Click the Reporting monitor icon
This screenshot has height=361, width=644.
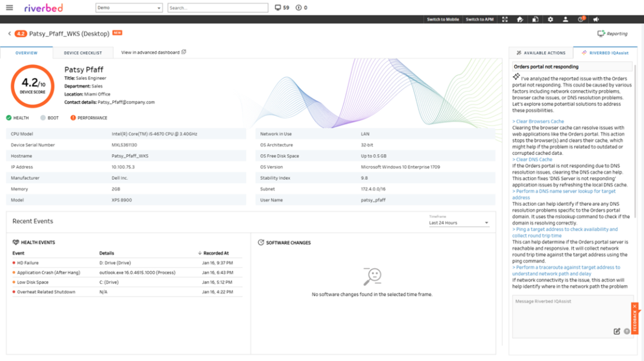[x=601, y=33]
